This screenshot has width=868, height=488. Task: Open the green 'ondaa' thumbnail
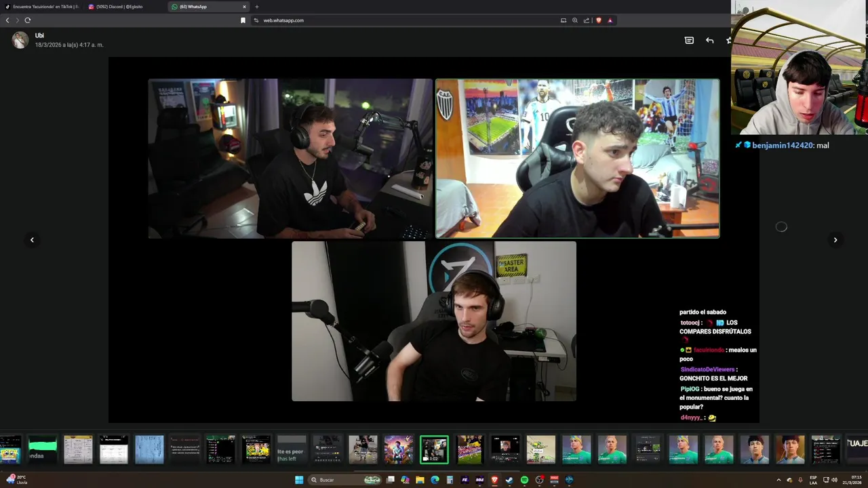pos(42,450)
